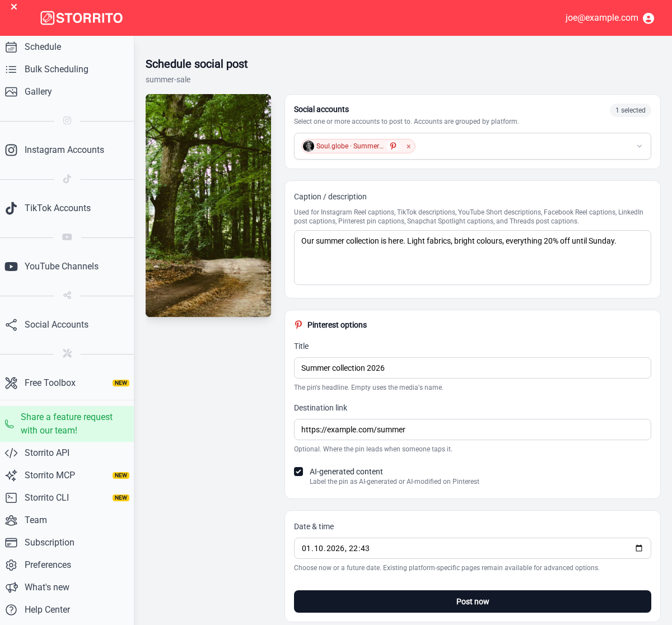This screenshot has width=672, height=625.
Task: Open What's new in the sidebar
Action: (x=67, y=587)
